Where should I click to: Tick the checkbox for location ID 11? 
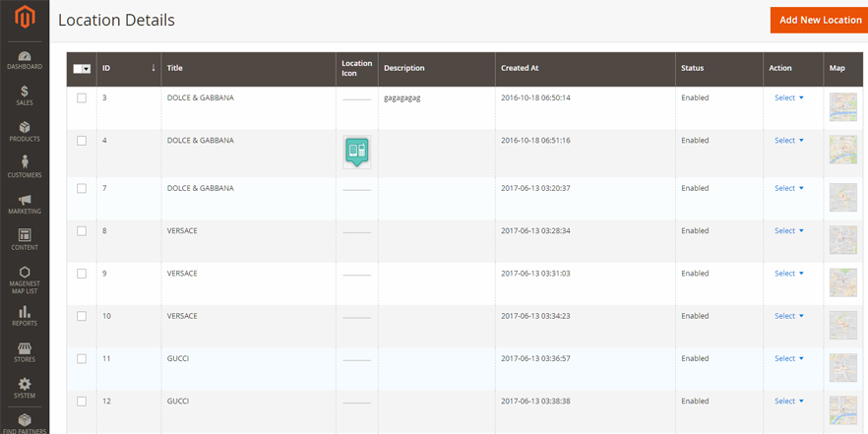(x=82, y=358)
